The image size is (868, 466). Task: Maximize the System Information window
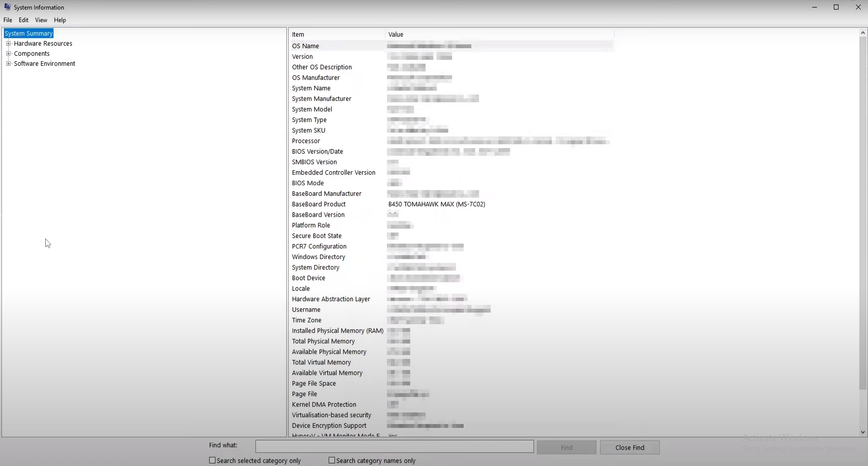point(836,7)
